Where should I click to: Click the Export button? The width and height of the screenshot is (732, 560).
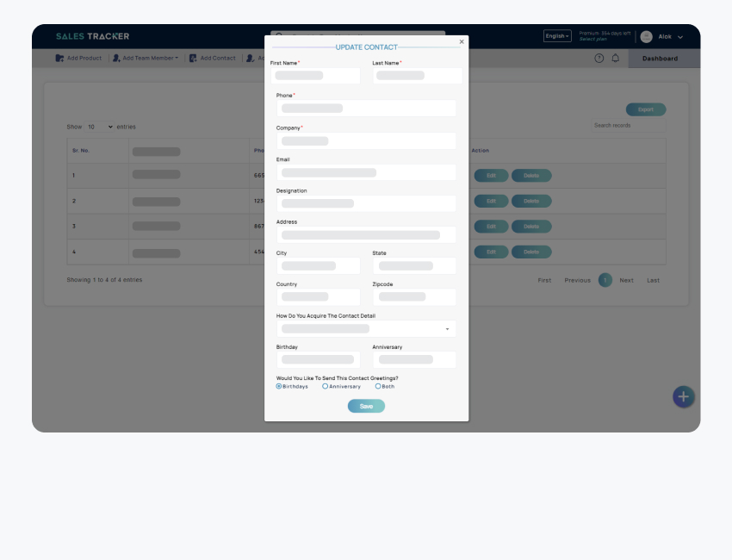pyautogui.click(x=645, y=109)
